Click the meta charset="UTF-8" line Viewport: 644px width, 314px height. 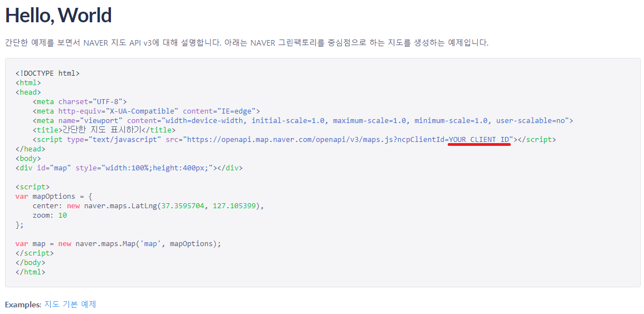point(80,102)
